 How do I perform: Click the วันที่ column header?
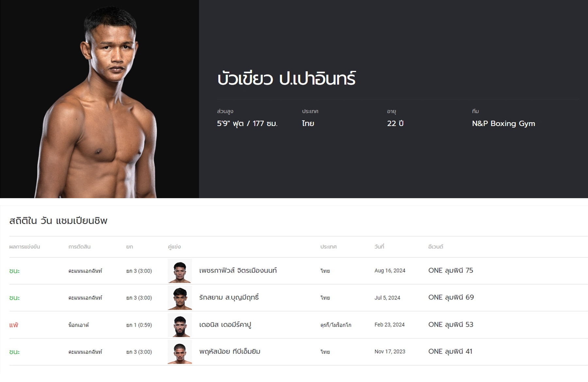(x=379, y=247)
